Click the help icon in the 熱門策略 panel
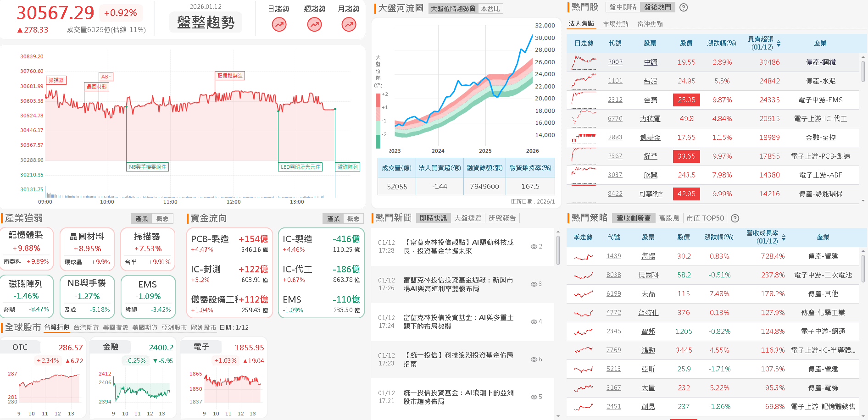This screenshot has width=868, height=420. [735, 218]
